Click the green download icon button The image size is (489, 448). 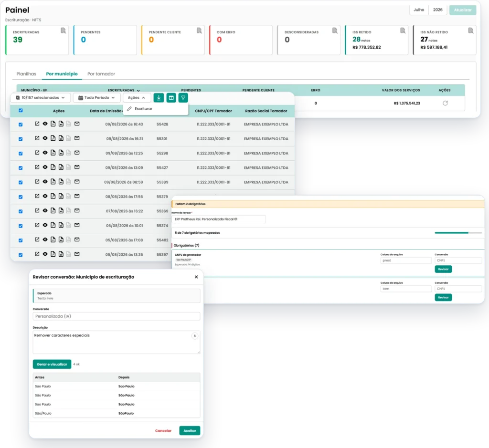click(159, 98)
